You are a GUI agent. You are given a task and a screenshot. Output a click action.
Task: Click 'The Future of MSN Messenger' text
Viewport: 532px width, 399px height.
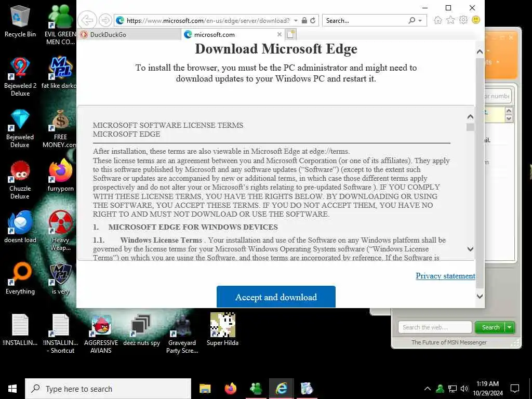tap(449, 342)
